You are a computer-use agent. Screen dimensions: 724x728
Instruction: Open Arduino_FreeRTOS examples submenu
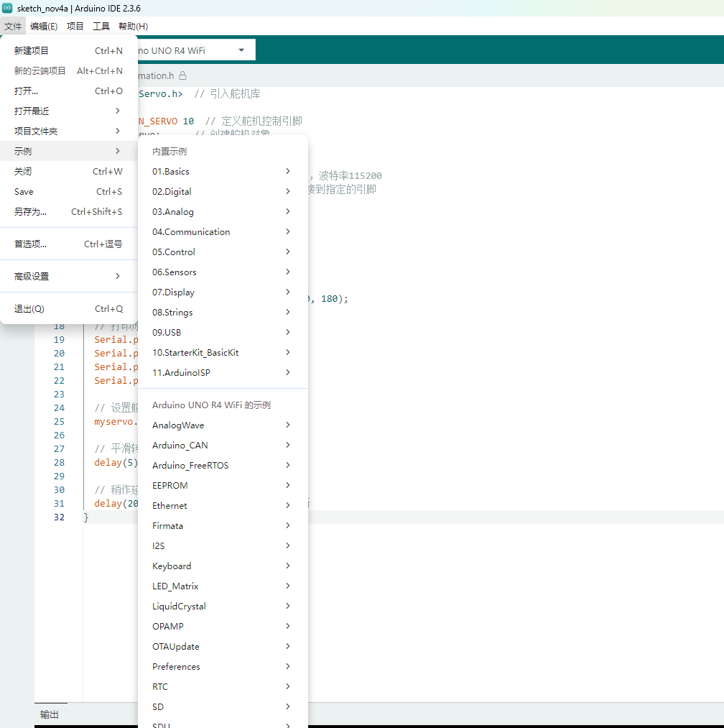click(x=223, y=465)
